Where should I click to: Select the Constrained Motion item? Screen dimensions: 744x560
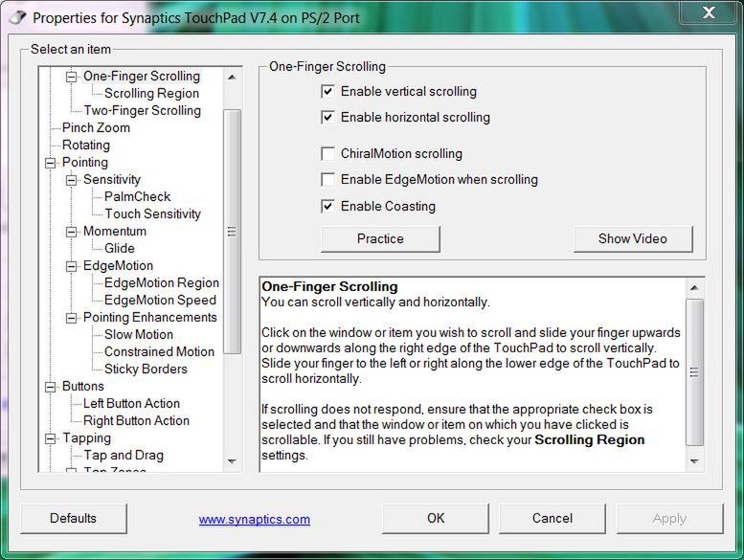click(159, 352)
